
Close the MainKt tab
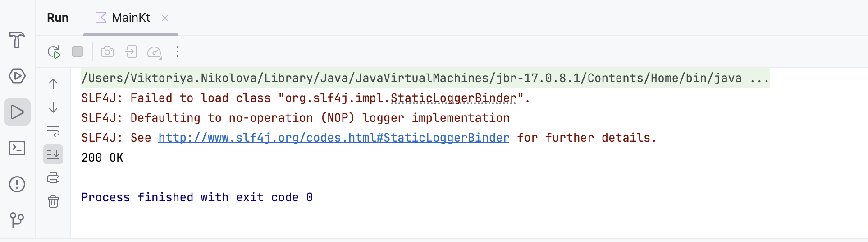coord(165,18)
